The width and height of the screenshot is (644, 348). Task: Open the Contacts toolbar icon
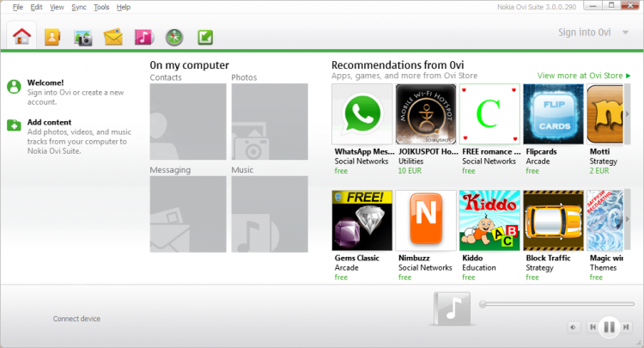pyautogui.click(x=52, y=37)
